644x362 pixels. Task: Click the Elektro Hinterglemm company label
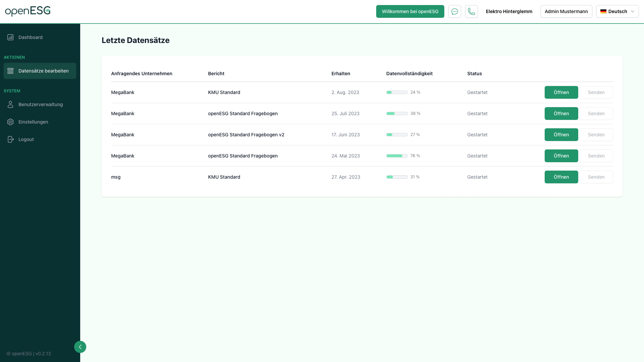point(509,11)
